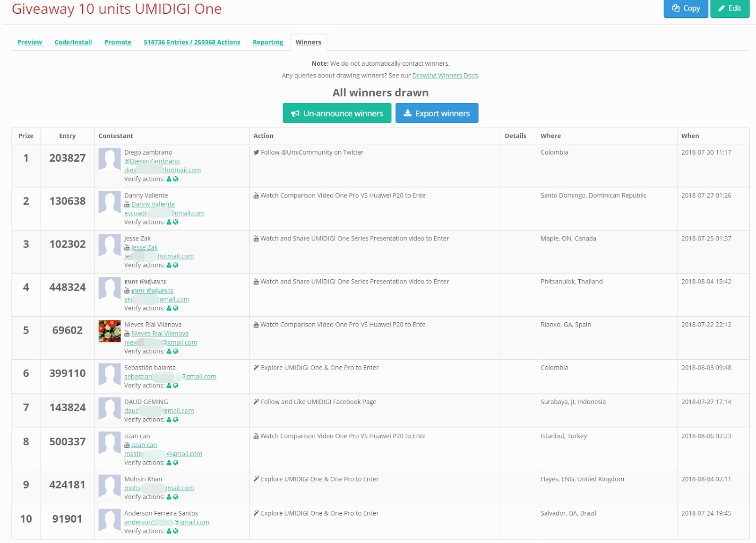Click user verify icon for Sebastián balanta
Screen dimensions: 756x543
pos(169,386)
